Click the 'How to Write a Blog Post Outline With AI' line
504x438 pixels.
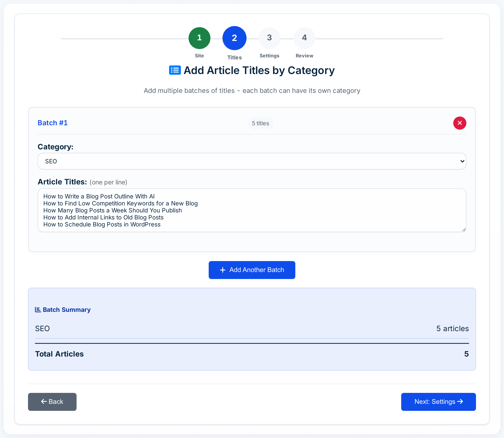tap(99, 196)
